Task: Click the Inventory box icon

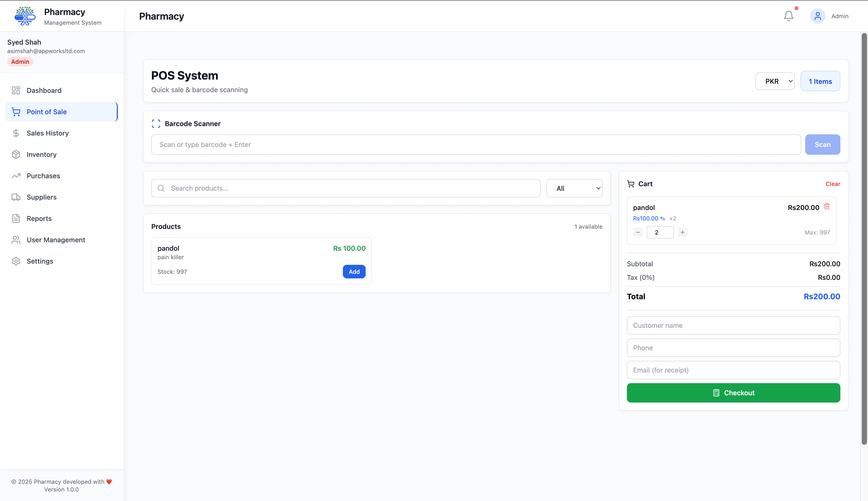Action: point(16,154)
